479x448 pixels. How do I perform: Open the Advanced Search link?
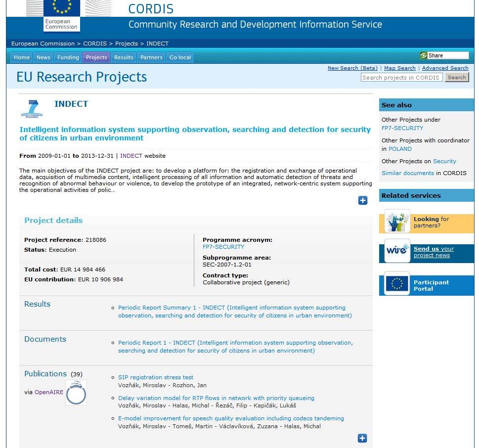pyautogui.click(x=445, y=68)
